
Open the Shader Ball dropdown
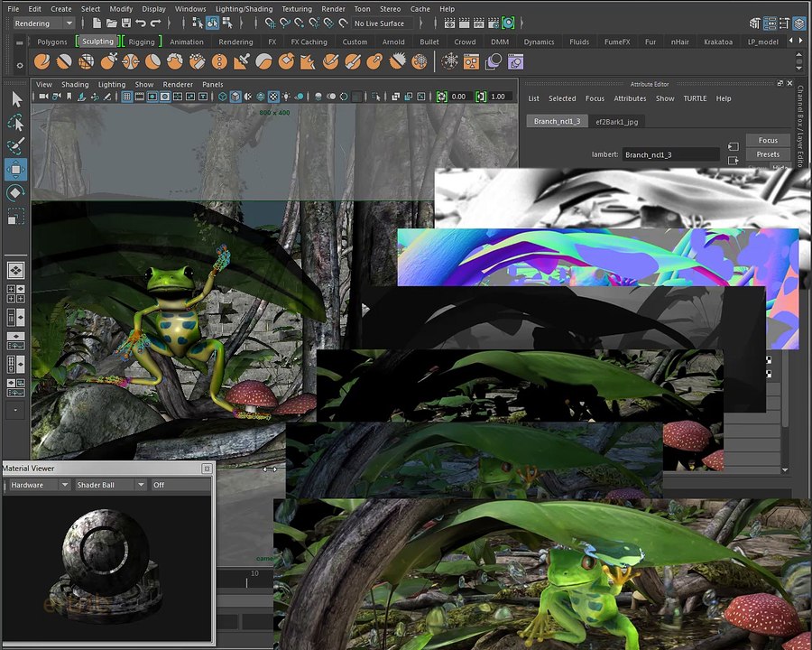pyautogui.click(x=110, y=485)
